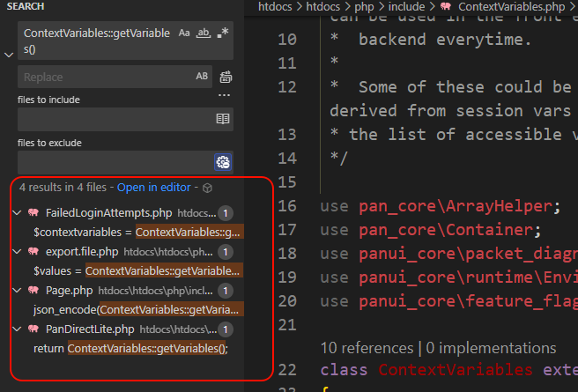Enable regular expression search
The height and width of the screenshot is (392, 578).
[223, 33]
